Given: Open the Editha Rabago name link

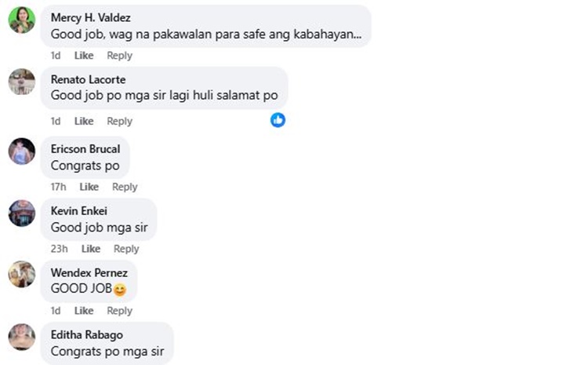Looking at the screenshot, I should pos(86,334).
